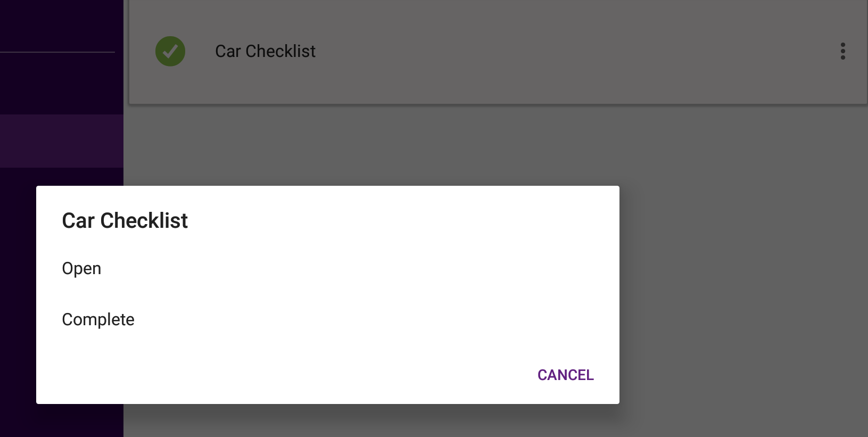
Task: Expand the highlighted sidebar entry
Action: point(61,141)
